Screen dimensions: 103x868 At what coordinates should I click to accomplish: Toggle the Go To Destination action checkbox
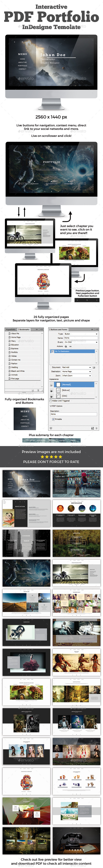(x=52, y=351)
